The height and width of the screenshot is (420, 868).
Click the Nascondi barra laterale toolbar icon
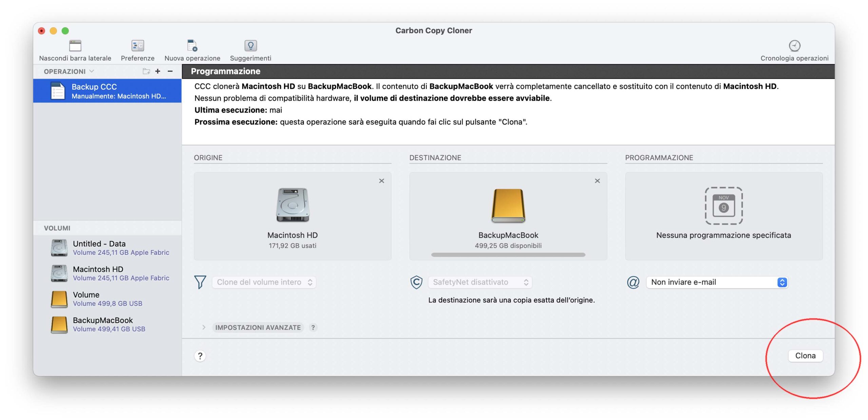[x=75, y=45]
